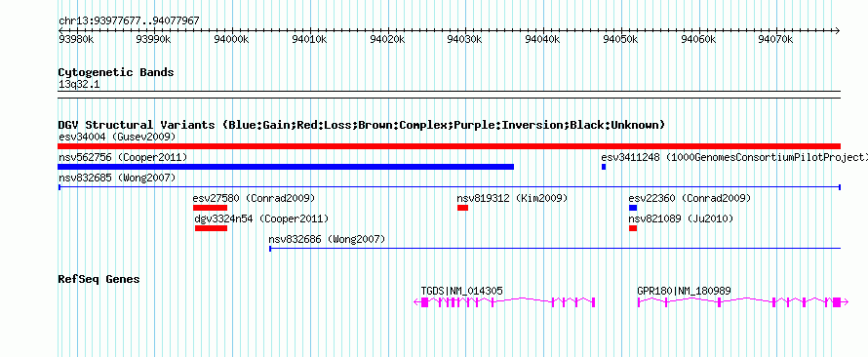Screen dimensions: 868x357
Task: Click the 94000k ruler tick label
Action: pyautogui.click(x=232, y=40)
